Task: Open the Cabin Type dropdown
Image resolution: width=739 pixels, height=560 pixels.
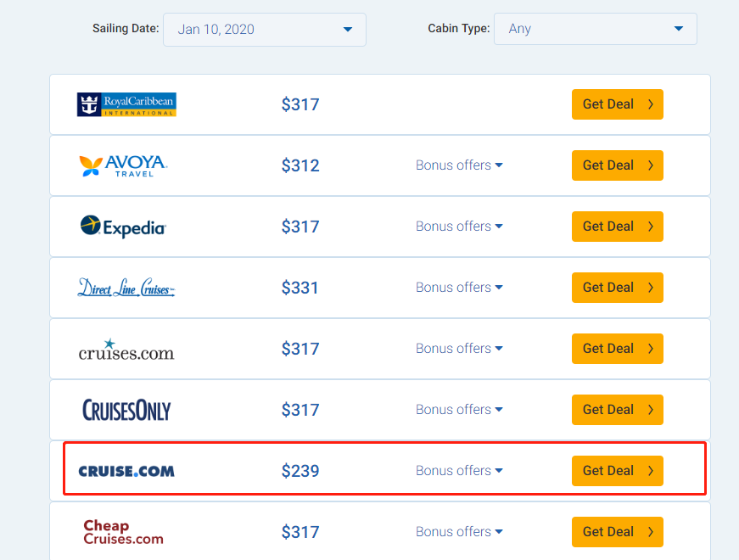Action: (596, 29)
